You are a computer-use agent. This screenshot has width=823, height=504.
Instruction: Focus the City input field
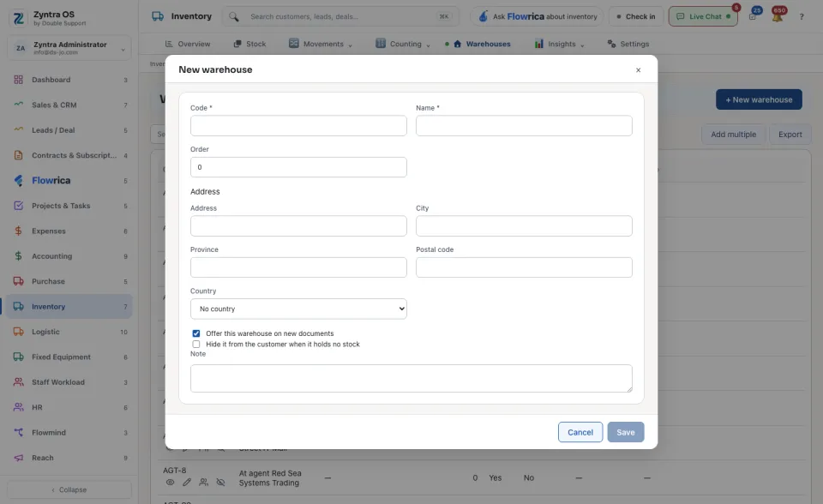(525, 225)
